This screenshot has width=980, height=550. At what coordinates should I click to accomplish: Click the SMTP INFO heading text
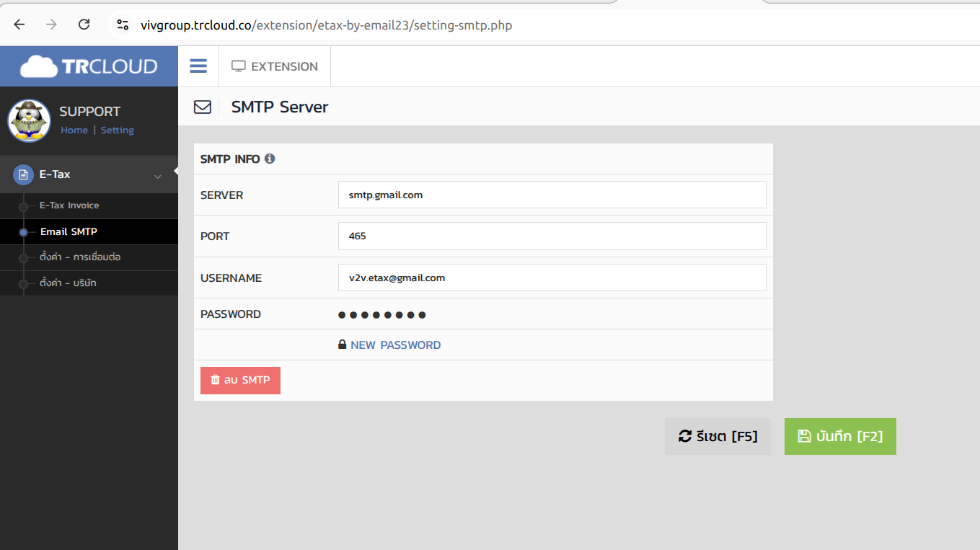pos(230,159)
